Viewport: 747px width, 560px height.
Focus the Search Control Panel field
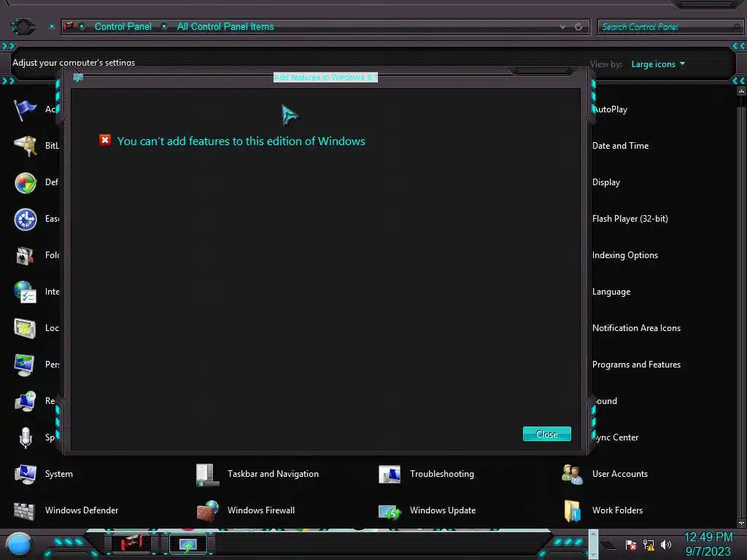point(670,27)
